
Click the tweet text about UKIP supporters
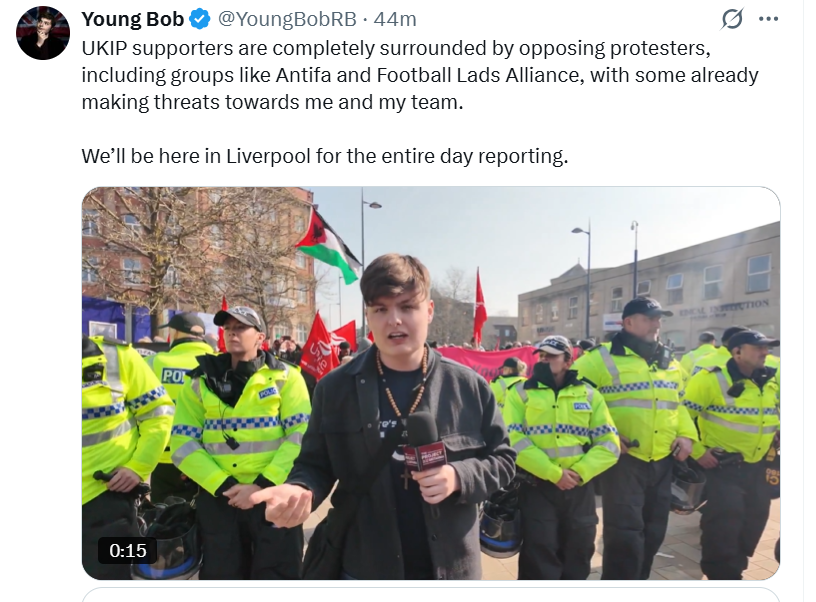[420, 75]
